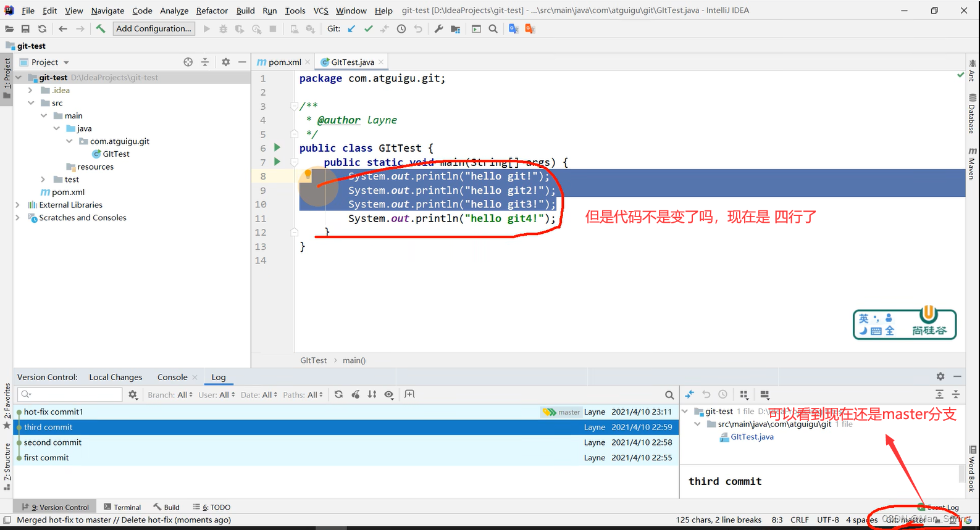Open Date filter dropdown
This screenshot has height=530, width=980.
point(259,395)
